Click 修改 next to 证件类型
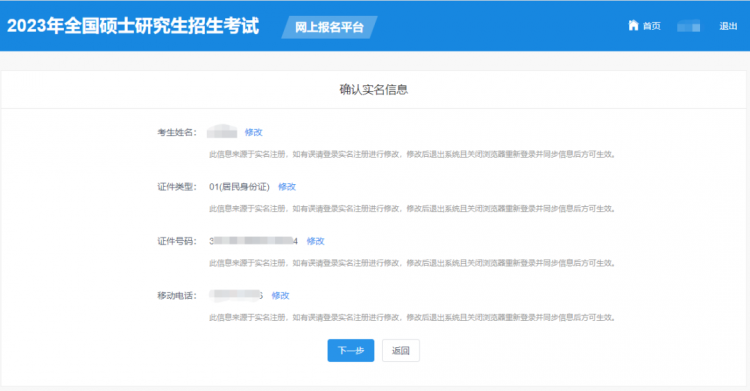The height and width of the screenshot is (391, 750). click(287, 187)
